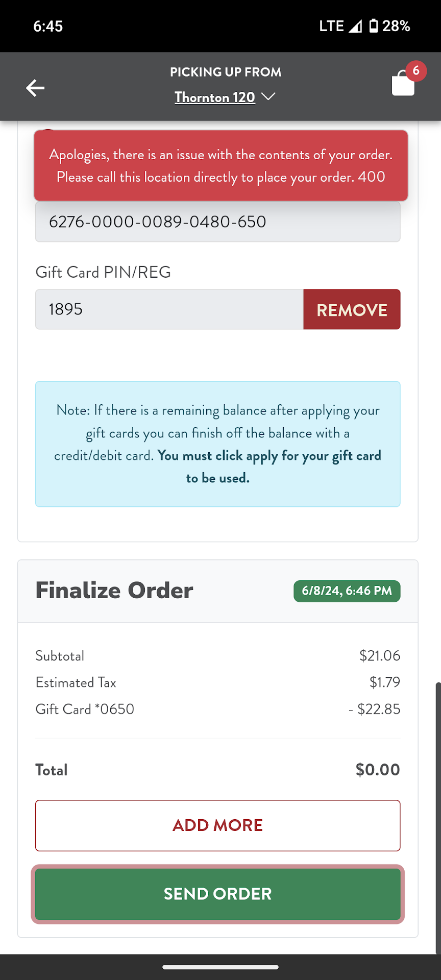Tap the LTE signal strength icon
Screen dimensions: 441x980
pos(355,26)
